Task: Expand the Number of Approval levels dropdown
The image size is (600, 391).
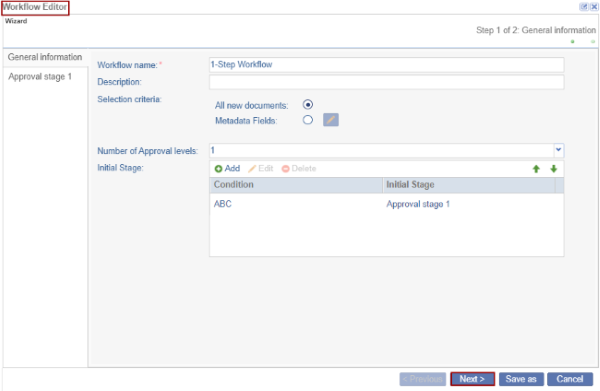Action: (x=558, y=150)
